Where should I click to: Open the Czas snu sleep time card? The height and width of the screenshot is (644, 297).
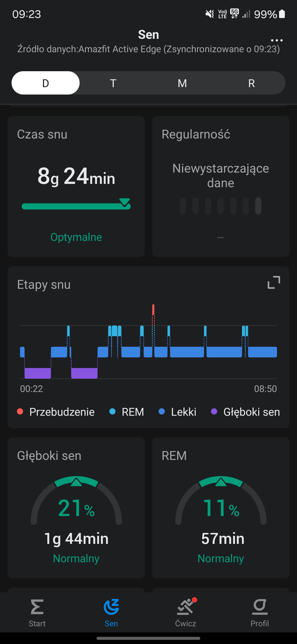tap(76, 186)
